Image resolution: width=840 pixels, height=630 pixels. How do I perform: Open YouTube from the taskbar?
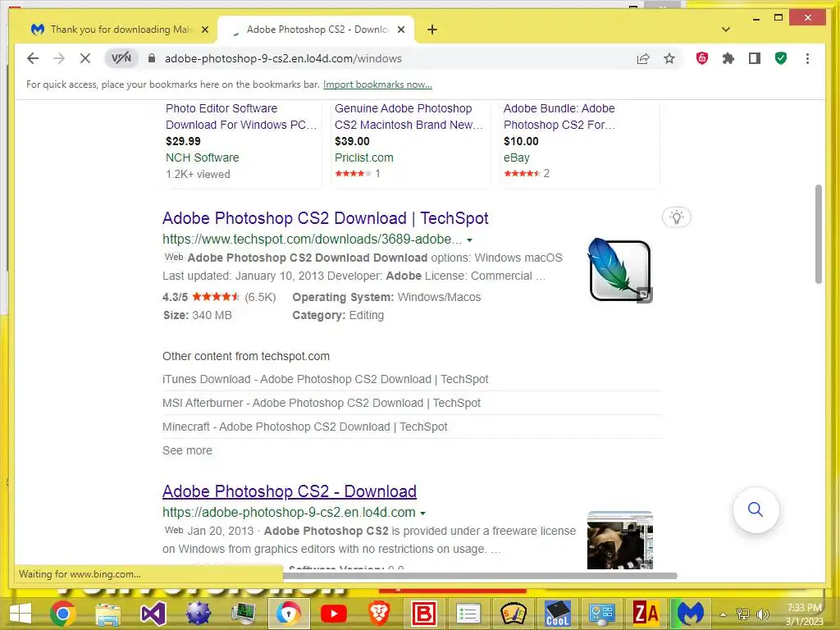334,614
